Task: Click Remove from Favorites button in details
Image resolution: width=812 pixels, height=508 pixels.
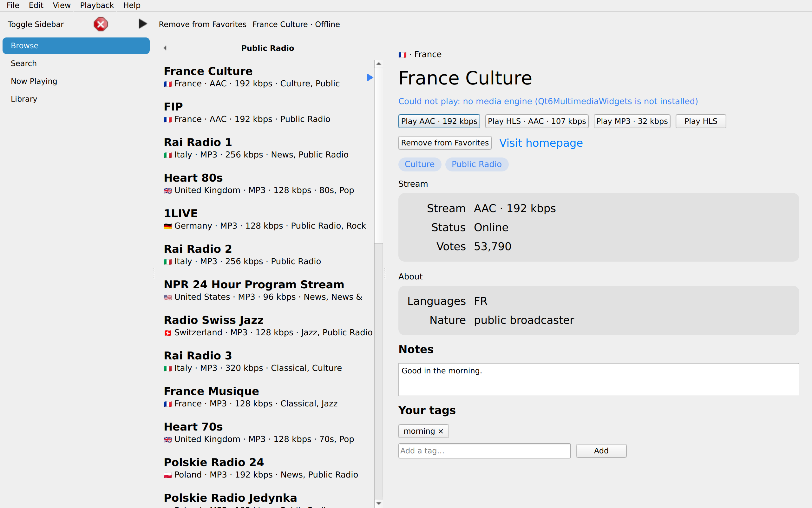Action: tap(445, 143)
